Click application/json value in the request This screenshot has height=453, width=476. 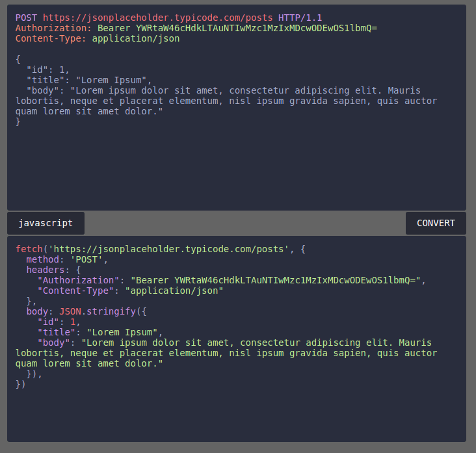pyautogui.click(x=136, y=38)
